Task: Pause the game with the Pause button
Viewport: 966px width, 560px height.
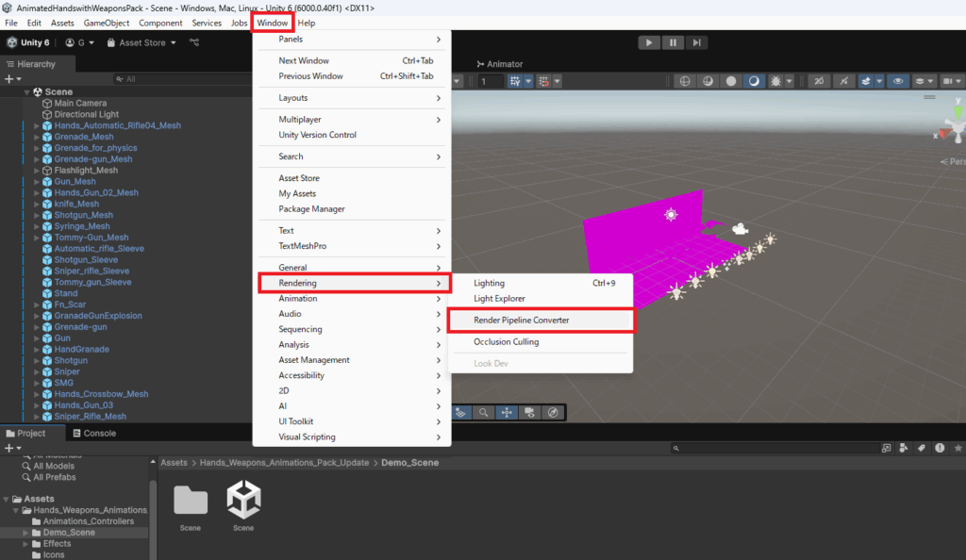Action: pos(673,42)
